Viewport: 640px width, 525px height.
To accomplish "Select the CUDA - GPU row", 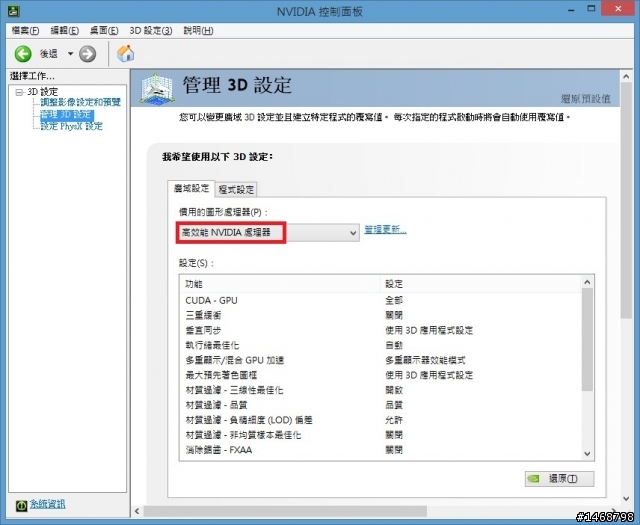I will (380, 300).
